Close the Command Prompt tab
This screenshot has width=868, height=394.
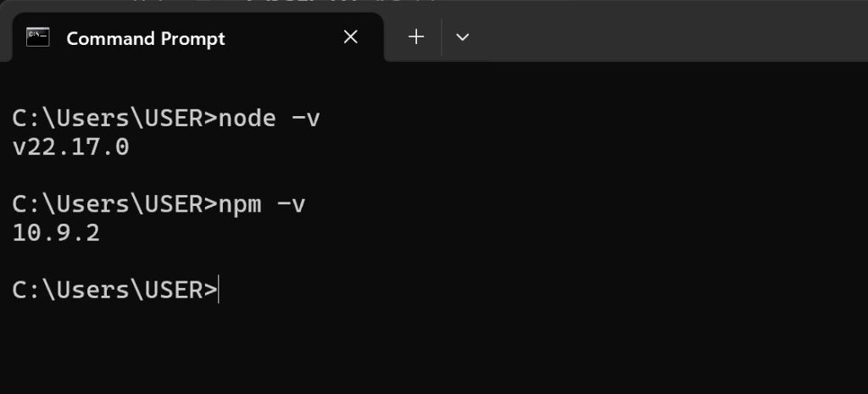[x=350, y=37]
